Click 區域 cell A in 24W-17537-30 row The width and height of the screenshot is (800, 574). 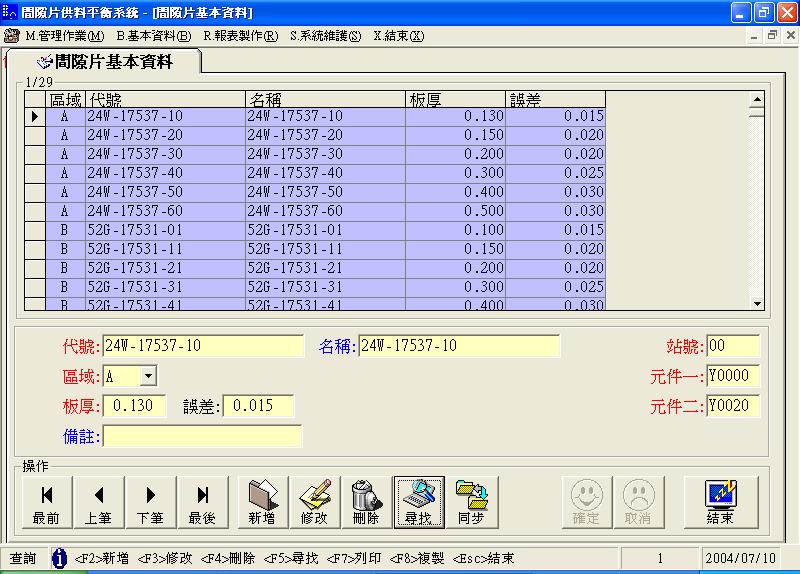[x=65, y=154]
